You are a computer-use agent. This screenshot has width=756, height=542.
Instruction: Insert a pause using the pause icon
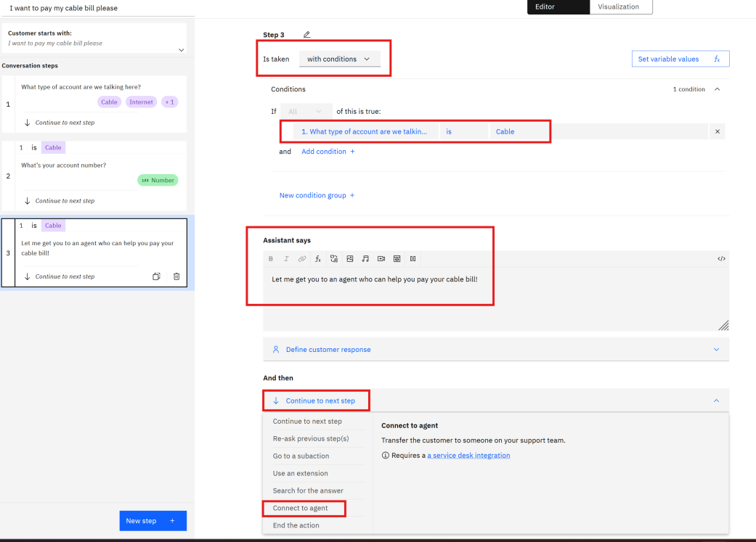pyautogui.click(x=412, y=259)
